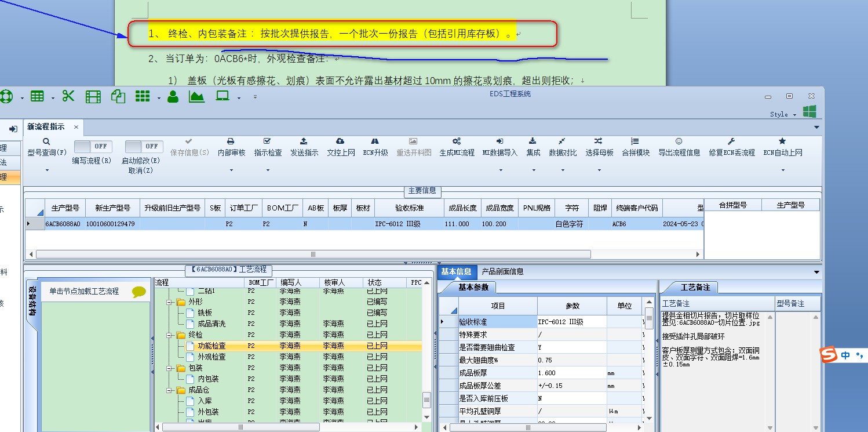Click the green scissors icon in top toolbar
The image size is (868, 432).
pyautogui.click(x=68, y=96)
